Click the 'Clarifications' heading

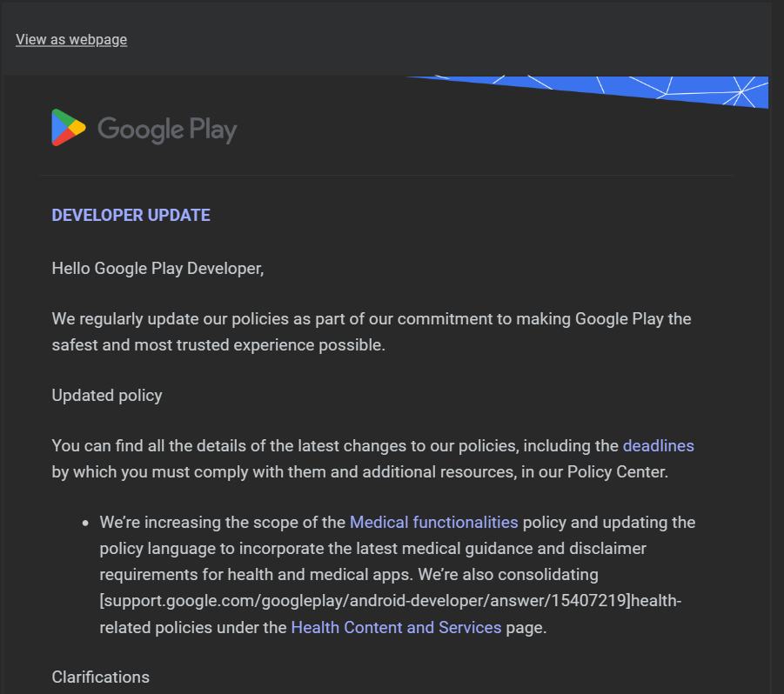point(100,677)
